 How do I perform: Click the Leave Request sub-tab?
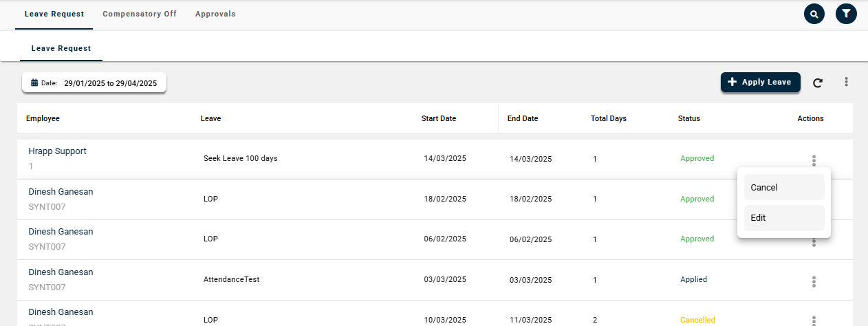[61, 49]
